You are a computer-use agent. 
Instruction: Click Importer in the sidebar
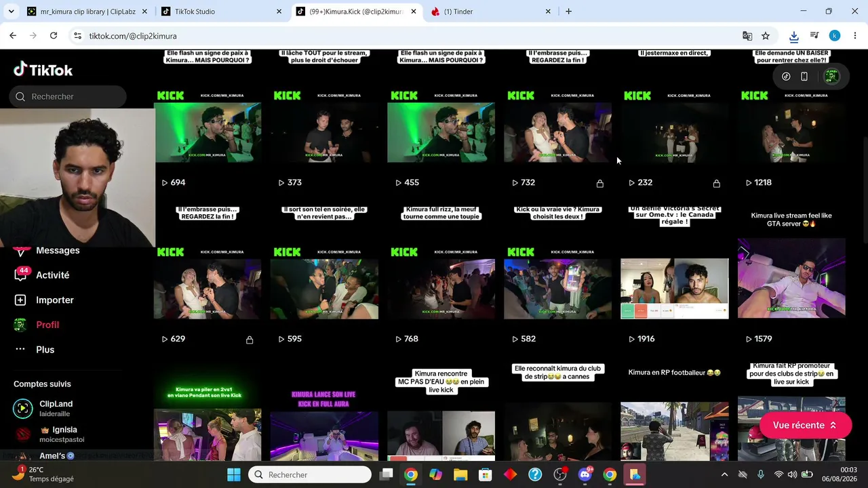coord(55,300)
